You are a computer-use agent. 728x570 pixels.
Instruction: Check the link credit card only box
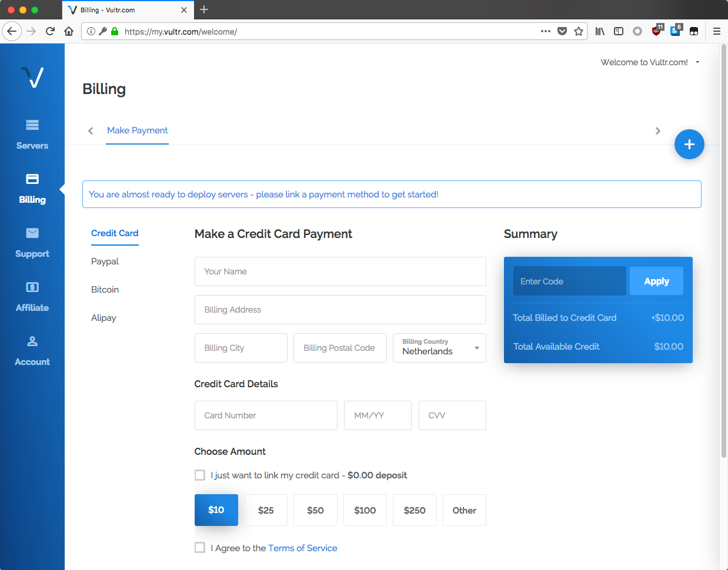pos(200,475)
